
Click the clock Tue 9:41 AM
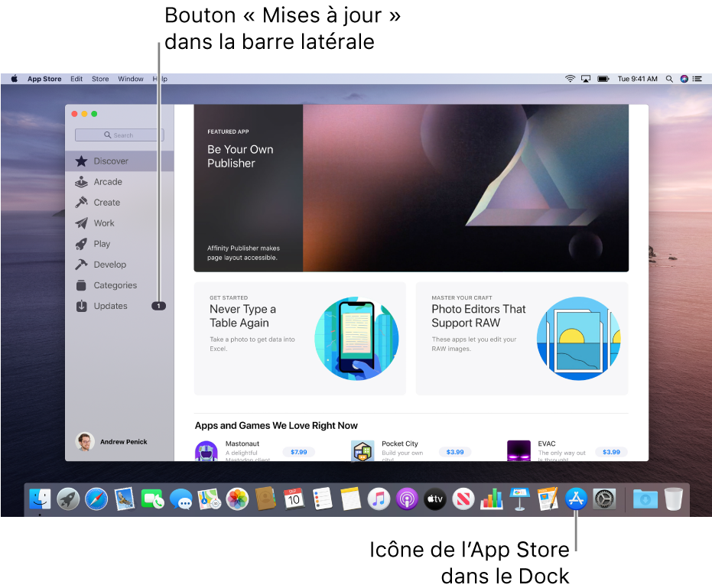click(638, 79)
